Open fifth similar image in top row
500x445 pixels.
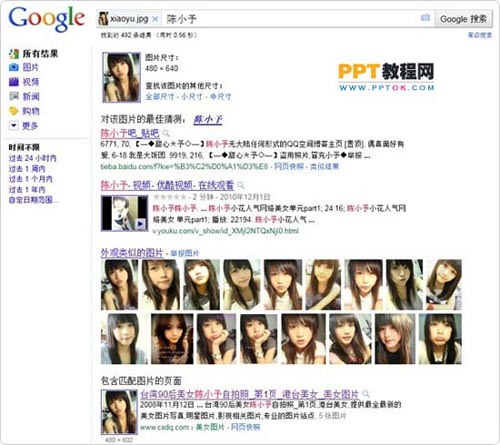(x=283, y=285)
